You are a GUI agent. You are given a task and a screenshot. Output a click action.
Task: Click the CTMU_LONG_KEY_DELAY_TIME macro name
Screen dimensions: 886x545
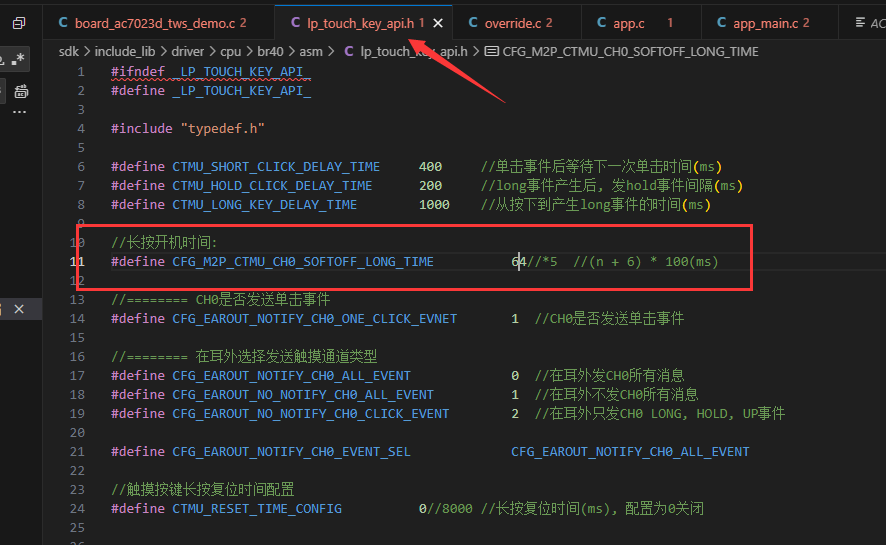[x=264, y=204]
